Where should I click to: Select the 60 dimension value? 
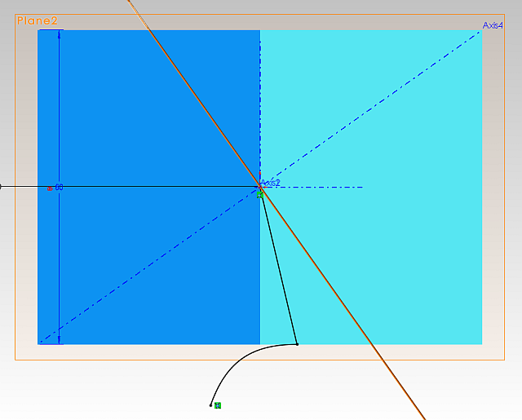[x=59, y=188]
